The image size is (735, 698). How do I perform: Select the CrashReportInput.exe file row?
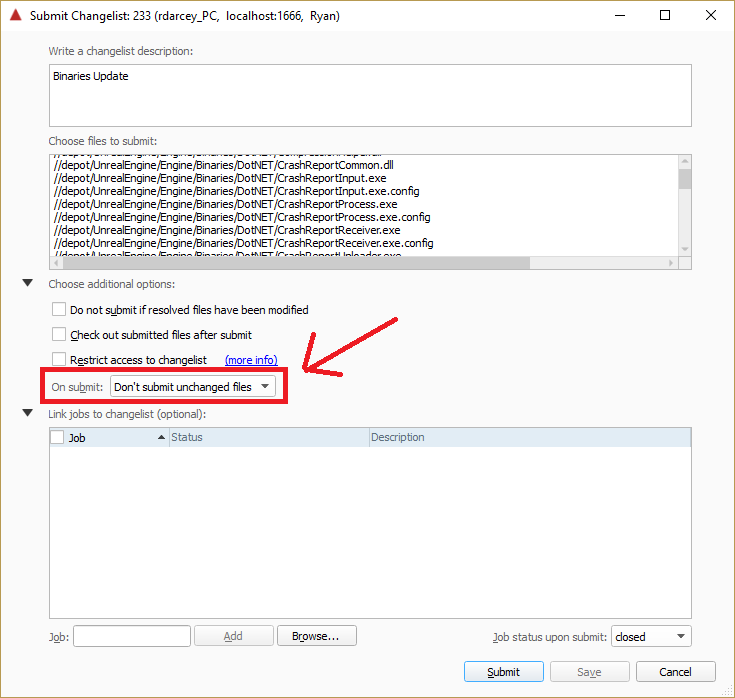220,178
